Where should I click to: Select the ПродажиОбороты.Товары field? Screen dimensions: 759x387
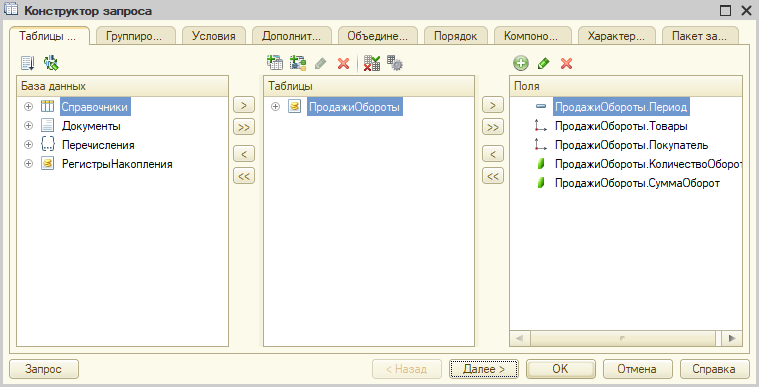point(622,126)
